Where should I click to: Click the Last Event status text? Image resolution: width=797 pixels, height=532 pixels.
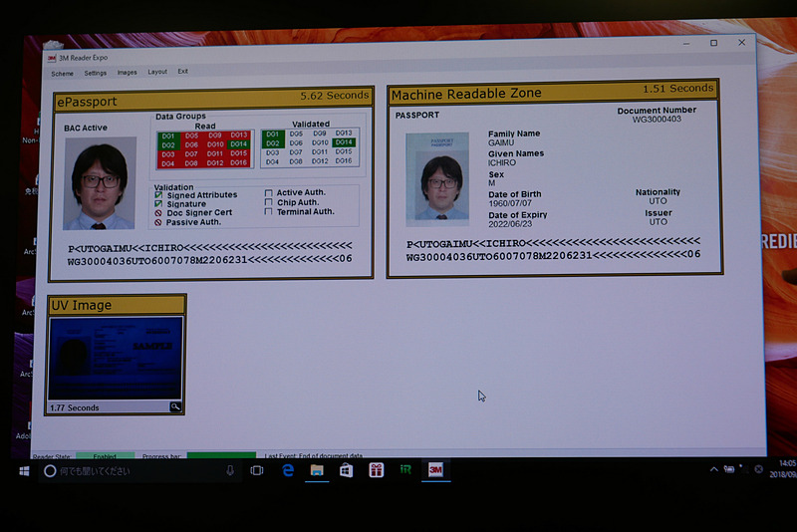314,455
